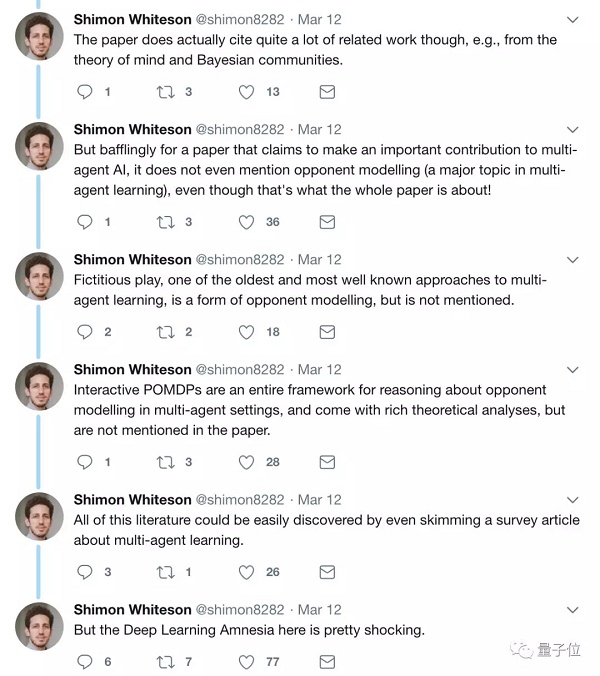Screen dimensions: 600x676
Task: Open the avatar next to 'All of this literature' tweet
Action: (x=39, y=515)
